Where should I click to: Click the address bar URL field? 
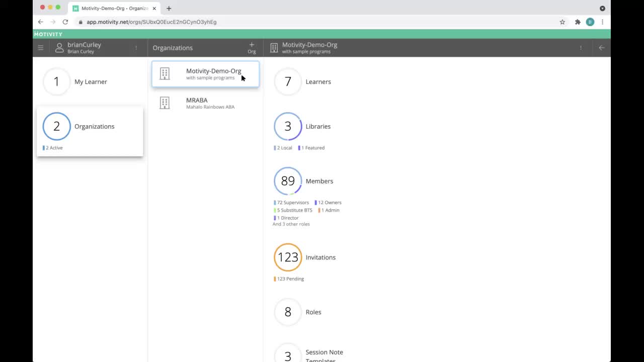coord(317,22)
